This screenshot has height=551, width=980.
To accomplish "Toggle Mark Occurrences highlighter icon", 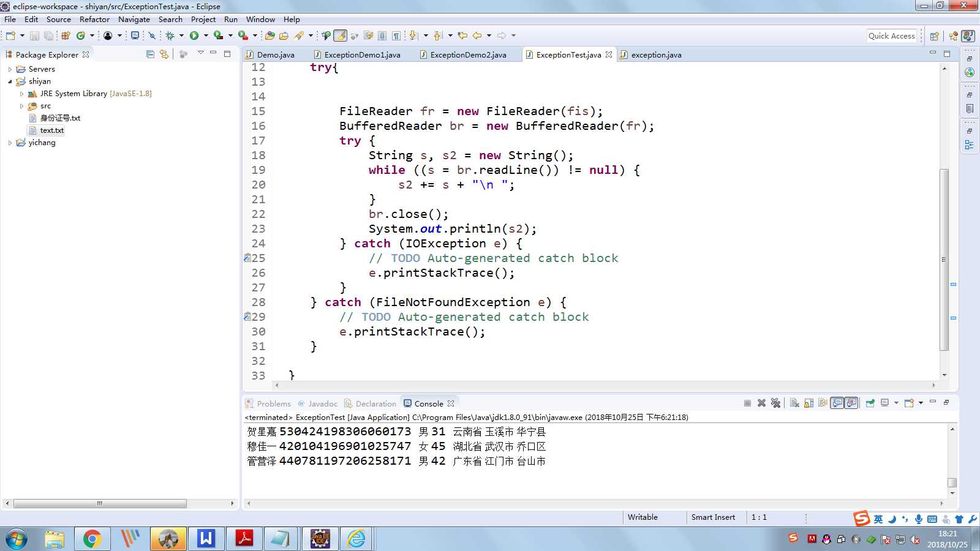I will click(x=340, y=36).
